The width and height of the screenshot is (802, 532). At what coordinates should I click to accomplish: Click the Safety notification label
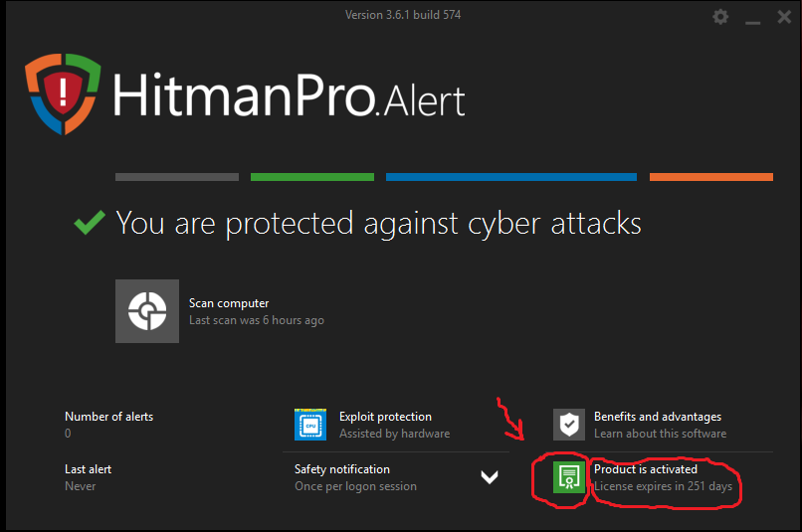click(342, 469)
